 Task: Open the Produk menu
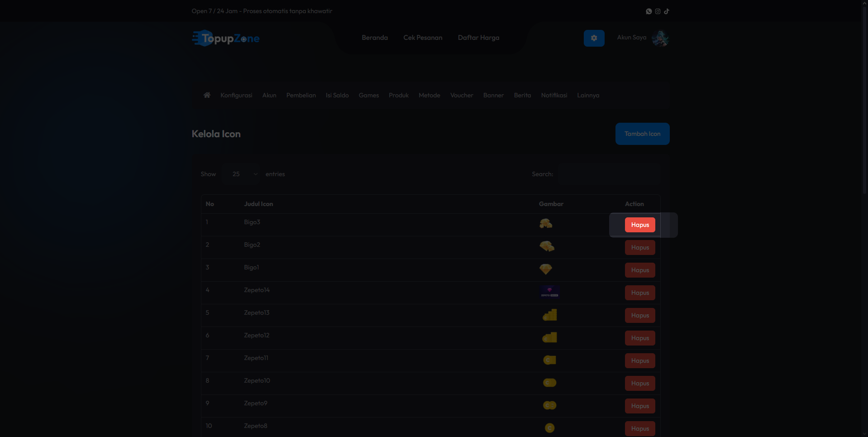[399, 95]
